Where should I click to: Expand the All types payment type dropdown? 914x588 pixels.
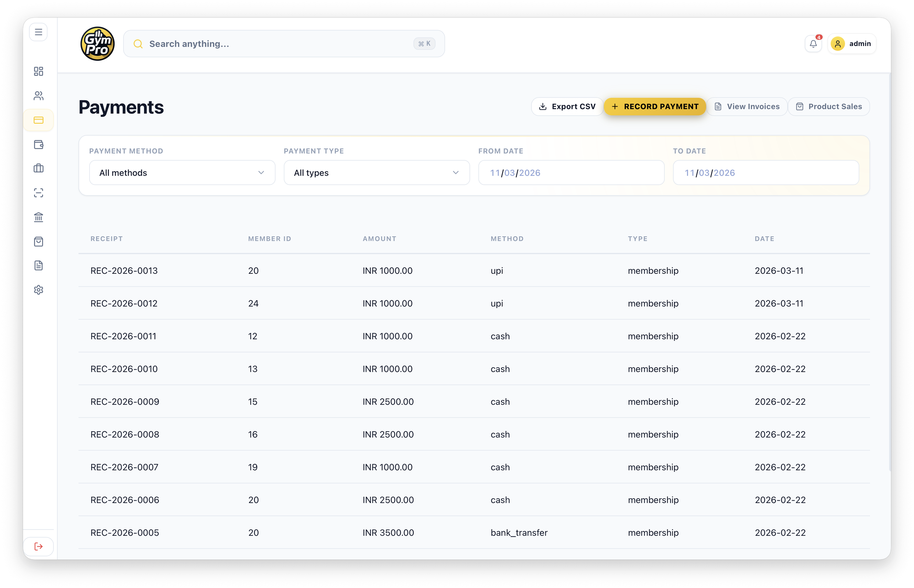376,173
